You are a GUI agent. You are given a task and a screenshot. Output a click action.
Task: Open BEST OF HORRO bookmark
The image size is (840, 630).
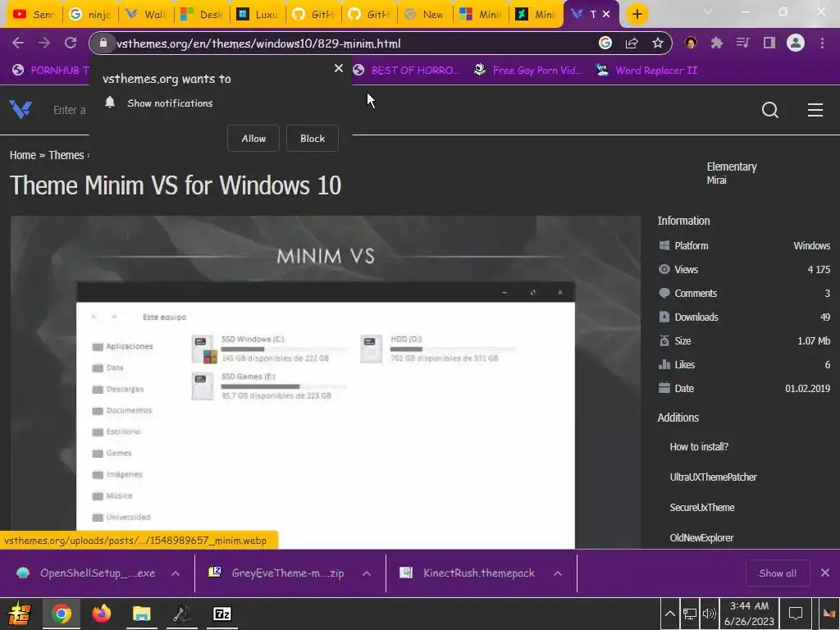point(406,71)
